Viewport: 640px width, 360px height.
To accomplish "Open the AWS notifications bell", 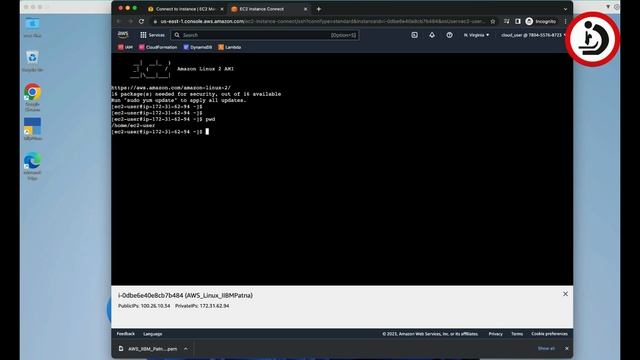I will coord(432,35).
